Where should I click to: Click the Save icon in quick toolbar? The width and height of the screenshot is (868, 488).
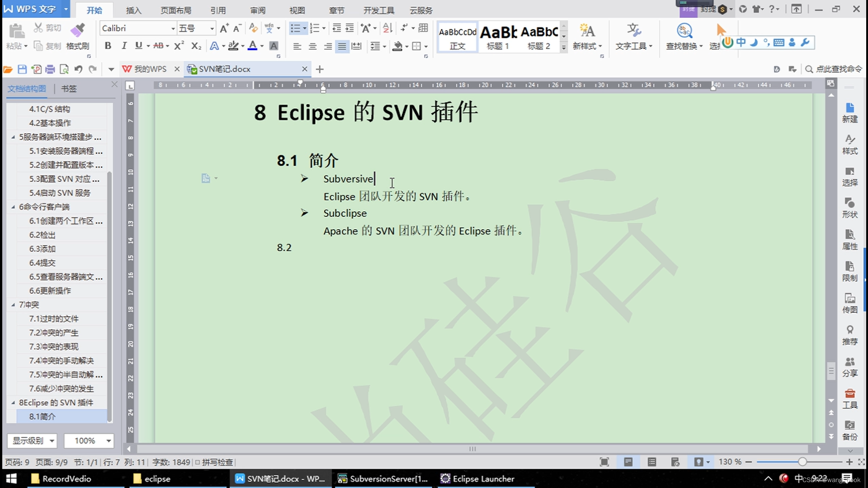(x=22, y=69)
